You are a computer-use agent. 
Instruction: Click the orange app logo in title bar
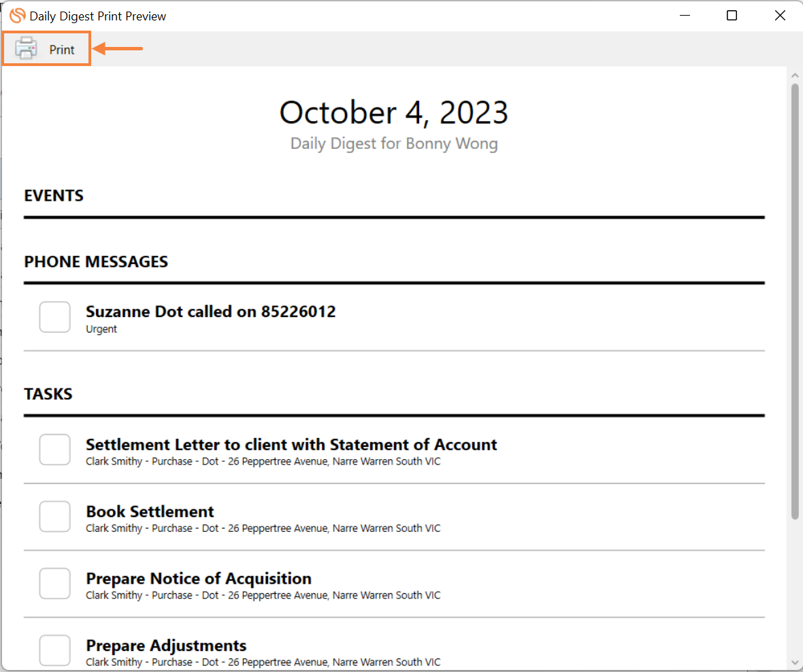(18, 16)
